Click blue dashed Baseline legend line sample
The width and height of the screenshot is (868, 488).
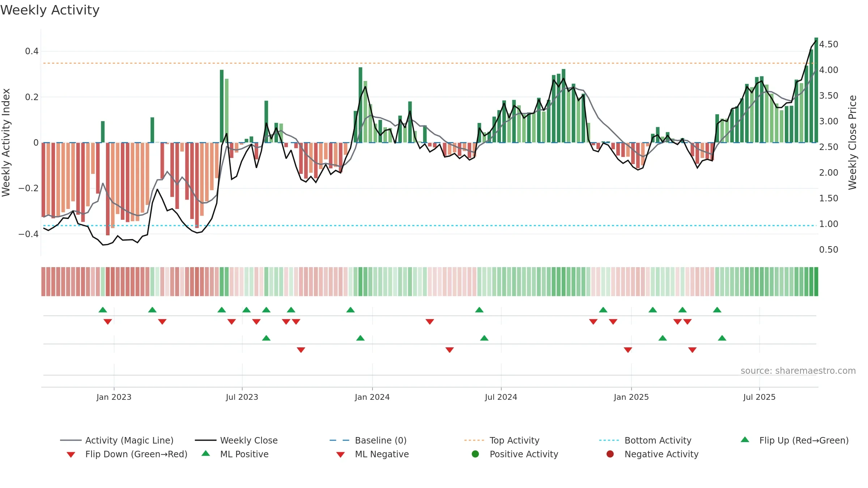[340, 440]
